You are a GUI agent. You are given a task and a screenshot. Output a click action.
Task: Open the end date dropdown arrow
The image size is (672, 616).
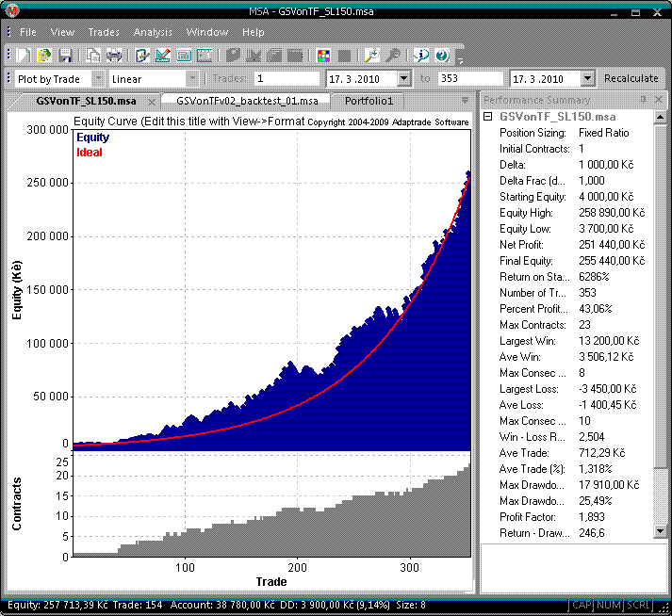pos(588,79)
